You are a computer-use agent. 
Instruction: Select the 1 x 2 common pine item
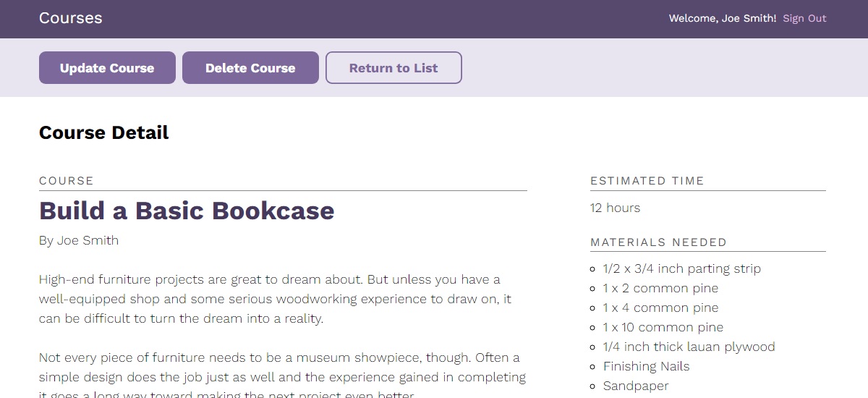tap(660, 288)
